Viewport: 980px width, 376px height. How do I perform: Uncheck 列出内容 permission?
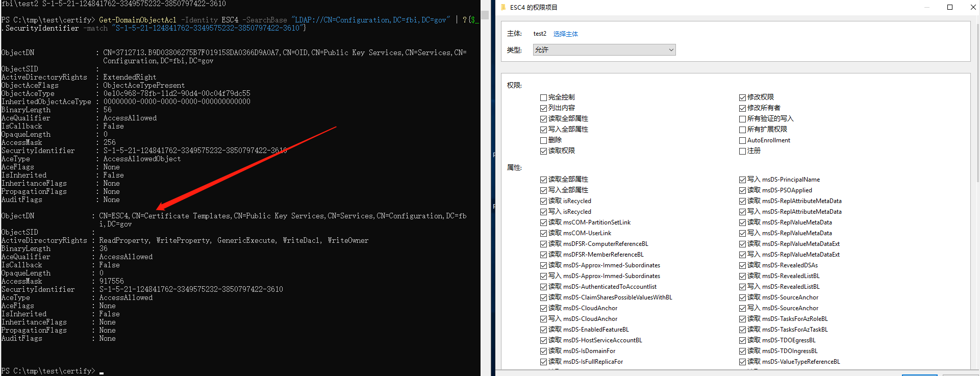[543, 108]
